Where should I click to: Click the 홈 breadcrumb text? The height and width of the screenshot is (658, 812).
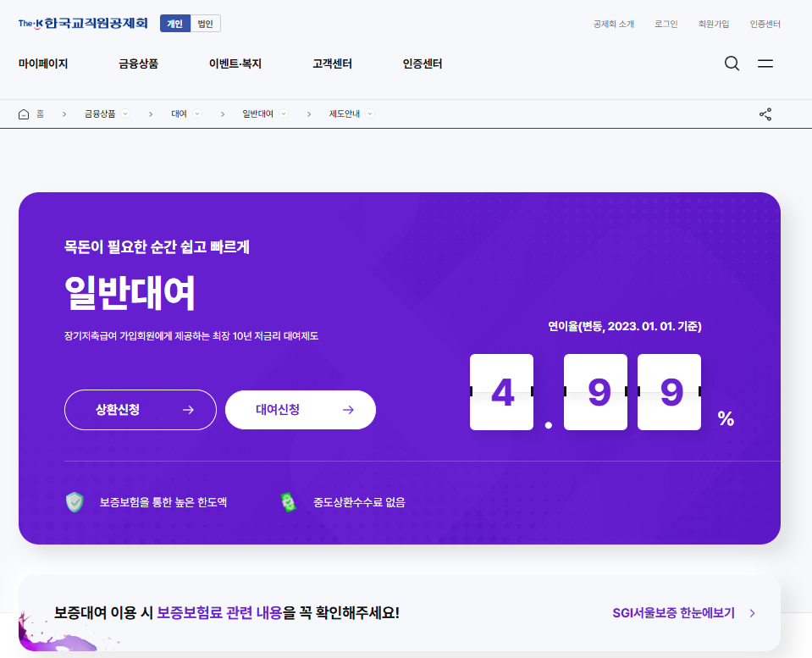[40, 114]
